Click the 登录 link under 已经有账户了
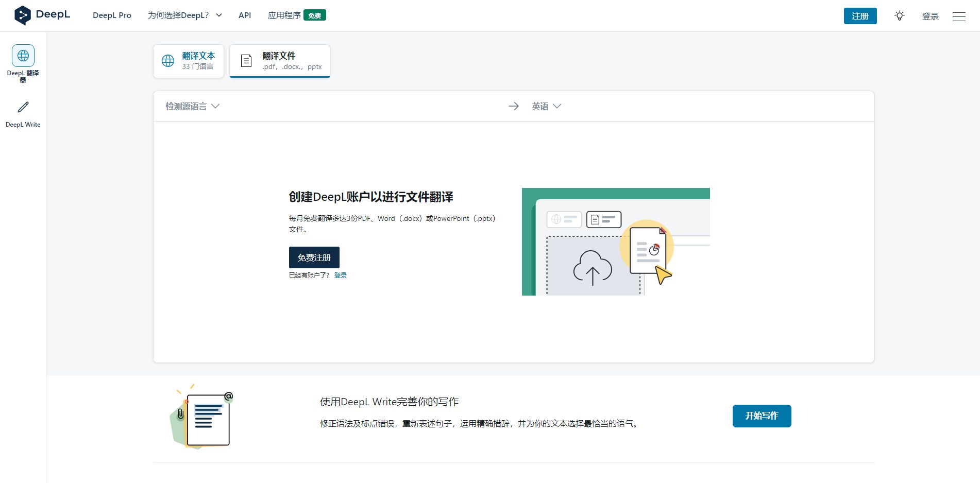The image size is (980, 483). click(x=341, y=275)
